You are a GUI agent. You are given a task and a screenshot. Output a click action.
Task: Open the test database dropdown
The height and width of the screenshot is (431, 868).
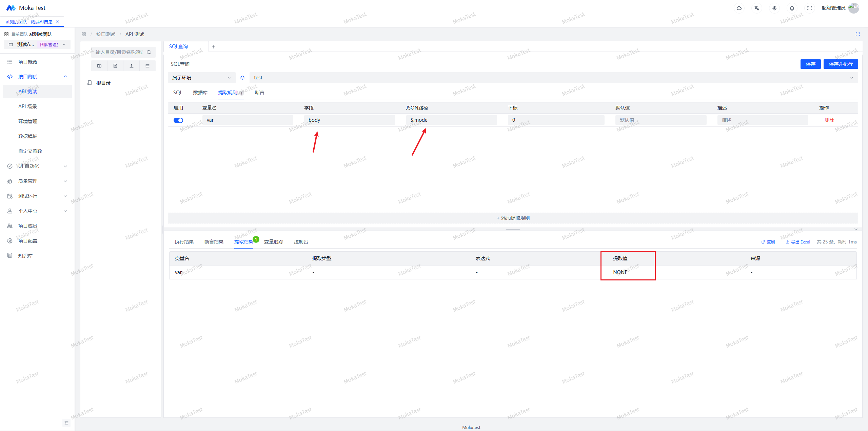pyautogui.click(x=554, y=78)
